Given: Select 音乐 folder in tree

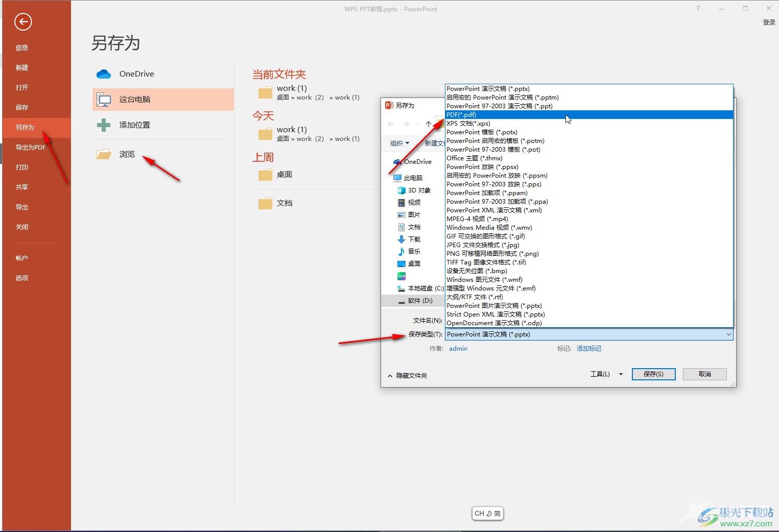Looking at the screenshot, I should pos(409,252).
